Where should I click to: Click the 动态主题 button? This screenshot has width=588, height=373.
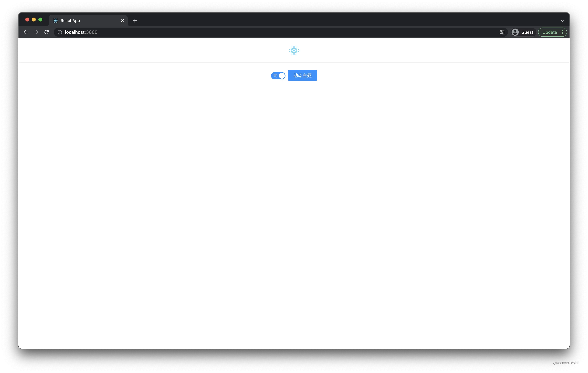click(x=302, y=75)
